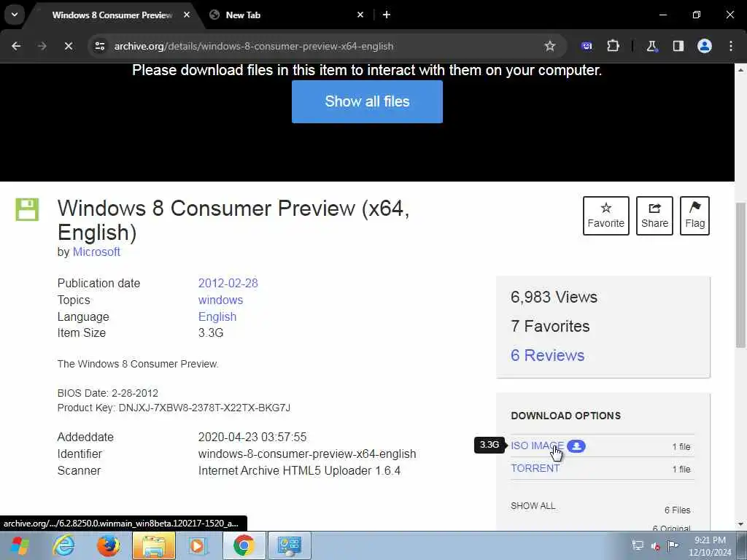Click SHOW ALL download options
The image size is (747, 560).
(x=533, y=506)
